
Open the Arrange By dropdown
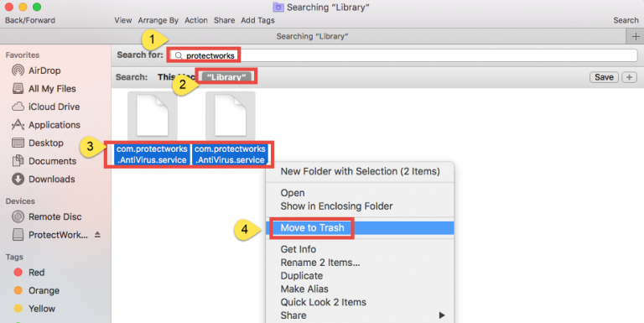pyautogui.click(x=158, y=20)
